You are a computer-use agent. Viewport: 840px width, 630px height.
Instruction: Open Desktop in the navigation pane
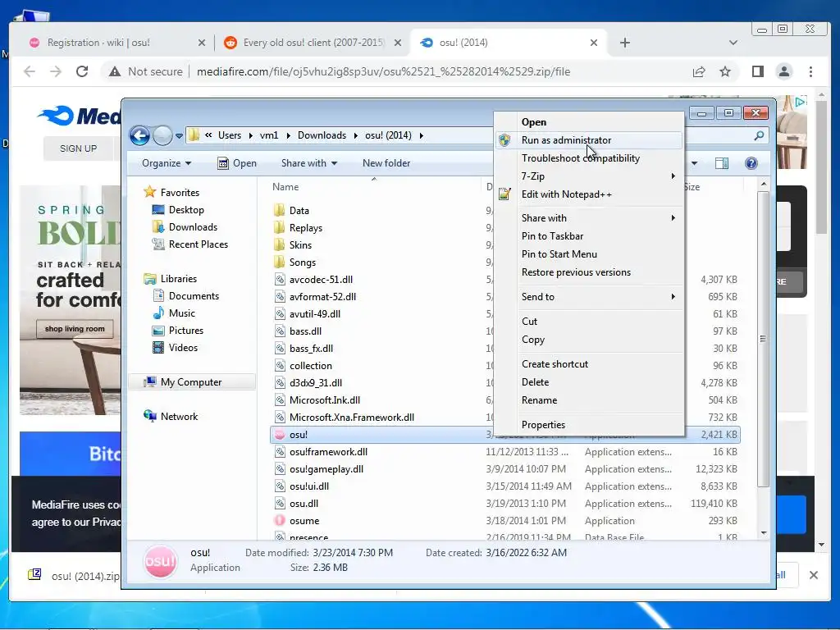(186, 209)
